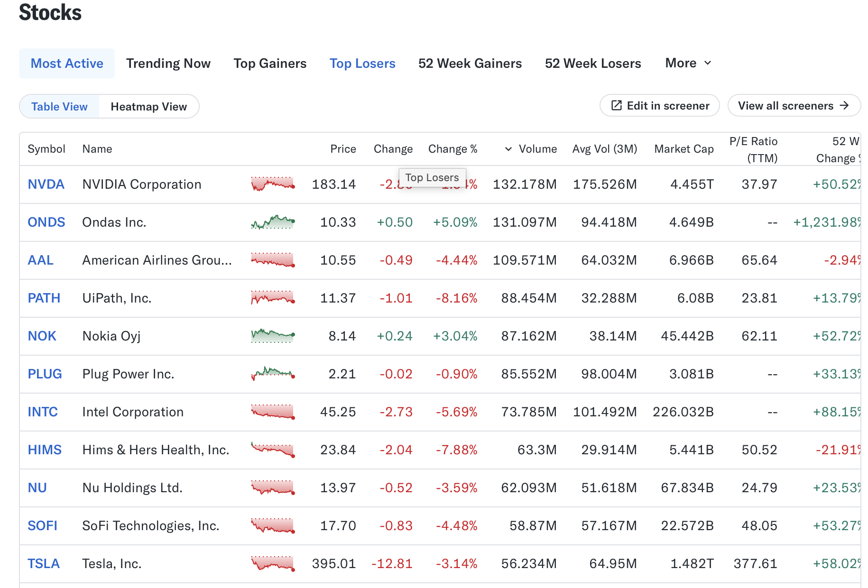Viewport: 868px width, 588px height.
Task: Expand the More screeners dropdown
Action: 688,63
